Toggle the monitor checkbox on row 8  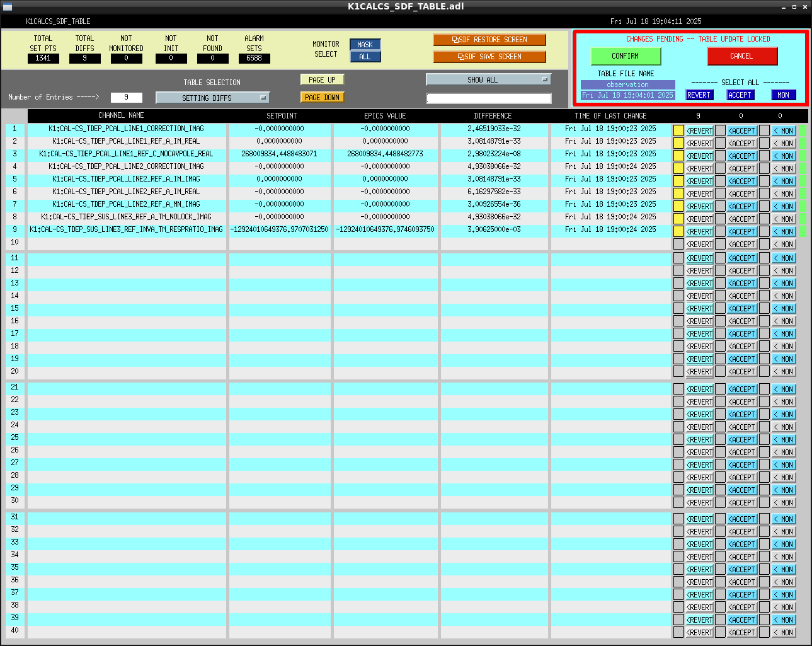coord(764,219)
